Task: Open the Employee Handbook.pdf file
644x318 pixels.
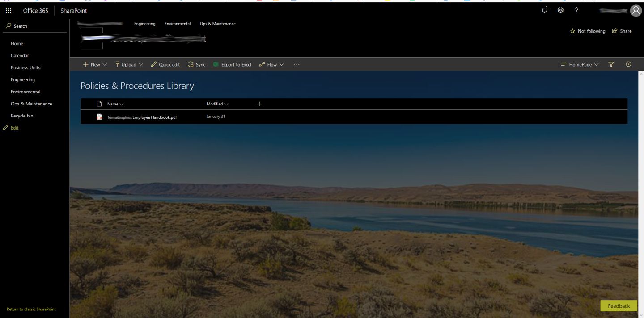Action: (142, 117)
